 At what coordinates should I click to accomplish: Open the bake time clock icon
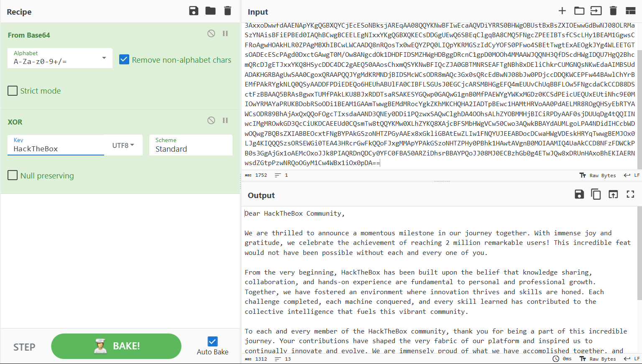pos(556,359)
